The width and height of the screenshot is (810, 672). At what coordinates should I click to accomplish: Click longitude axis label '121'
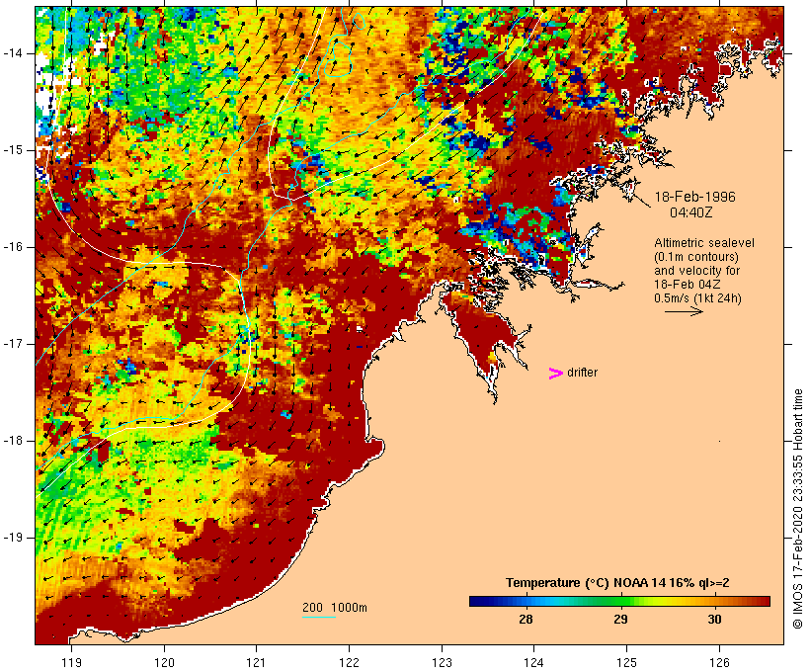[x=256, y=663]
